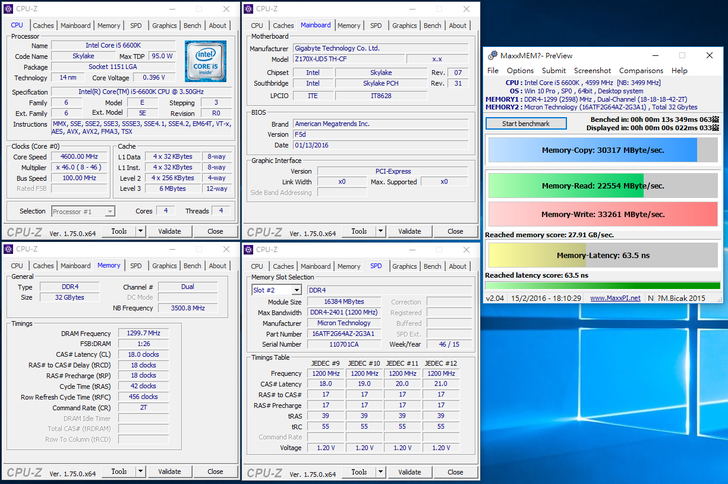728x484 pixels.
Task: Open the Comparisons menu in MaxxMEM
Action: (640, 71)
